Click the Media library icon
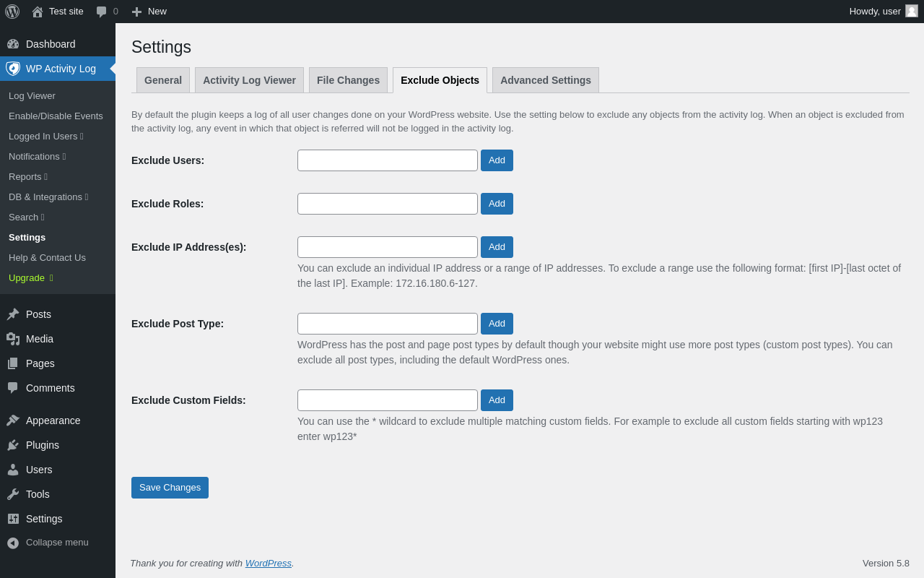Viewport: 924px width, 578px height. (x=13, y=339)
